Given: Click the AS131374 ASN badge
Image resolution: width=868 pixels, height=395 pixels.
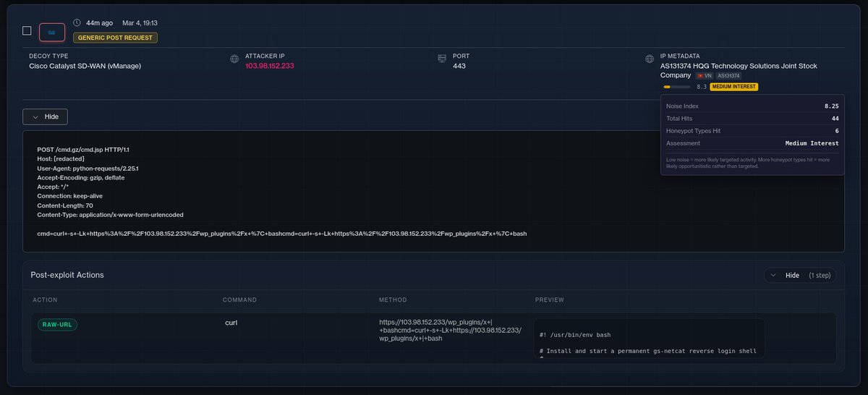Looking at the screenshot, I should tap(728, 76).
